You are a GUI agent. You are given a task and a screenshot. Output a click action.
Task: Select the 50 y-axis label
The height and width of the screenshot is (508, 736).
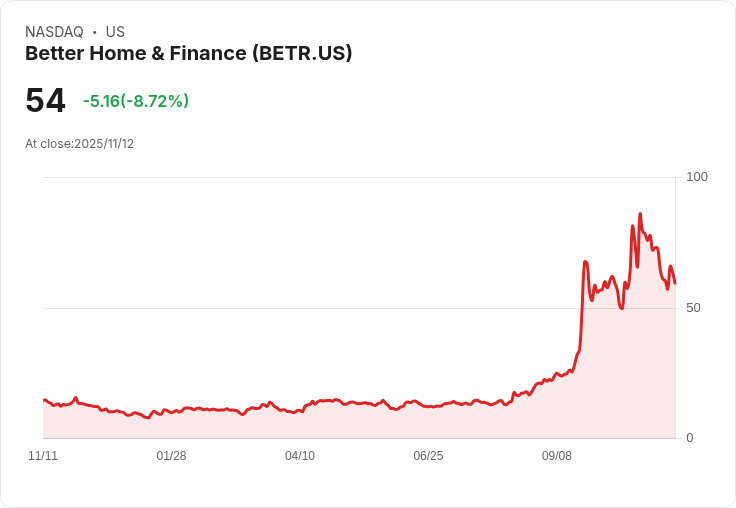pyautogui.click(x=693, y=308)
